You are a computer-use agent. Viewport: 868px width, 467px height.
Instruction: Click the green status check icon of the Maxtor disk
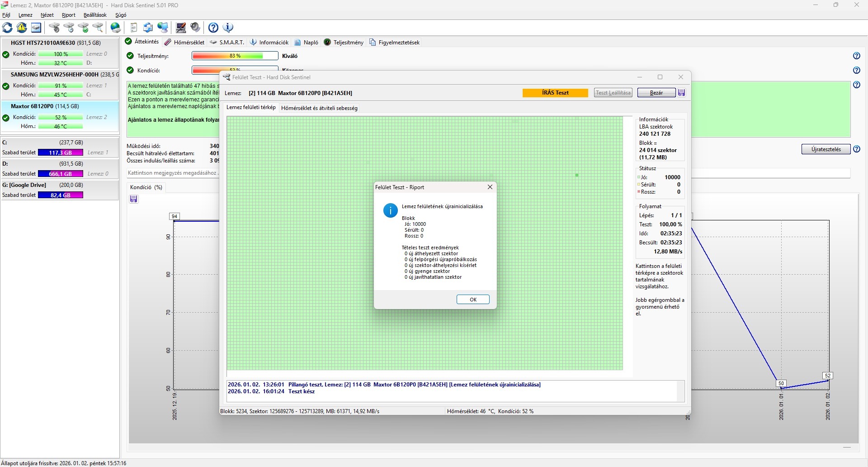click(x=6, y=118)
